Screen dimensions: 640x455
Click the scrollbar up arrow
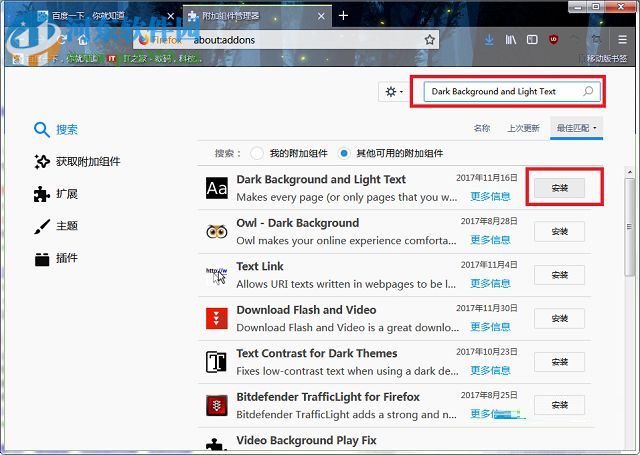[629, 172]
